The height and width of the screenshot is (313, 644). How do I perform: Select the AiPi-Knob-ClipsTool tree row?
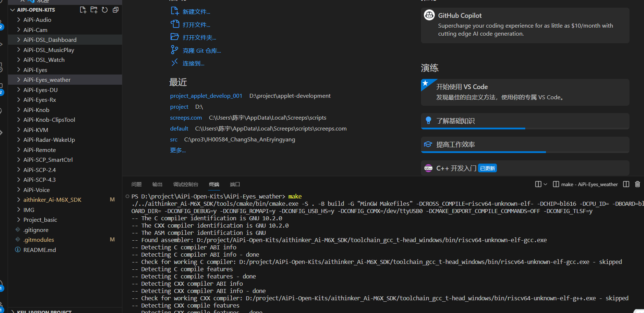pos(65,120)
